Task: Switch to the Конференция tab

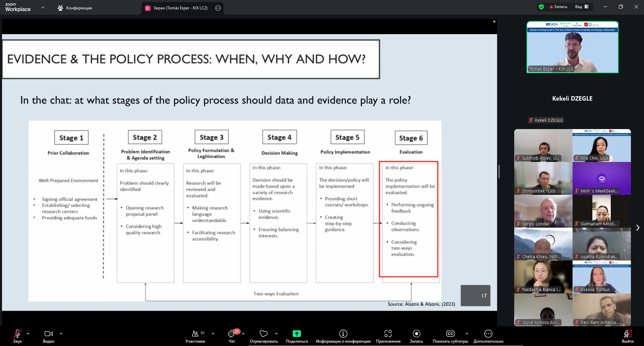Action: (75, 8)
